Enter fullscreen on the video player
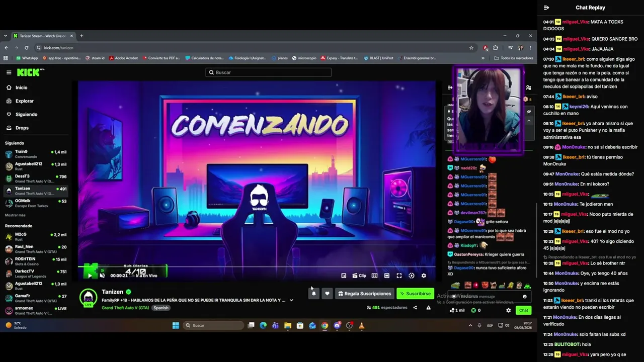This screenshot has width=644, height=362. (x=399, y=276)
